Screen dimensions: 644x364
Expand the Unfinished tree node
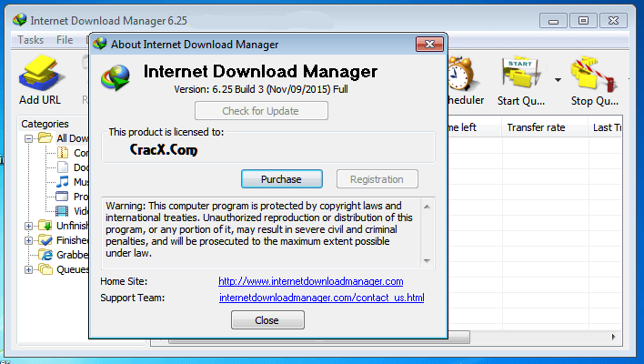click(x=28, y=226)
